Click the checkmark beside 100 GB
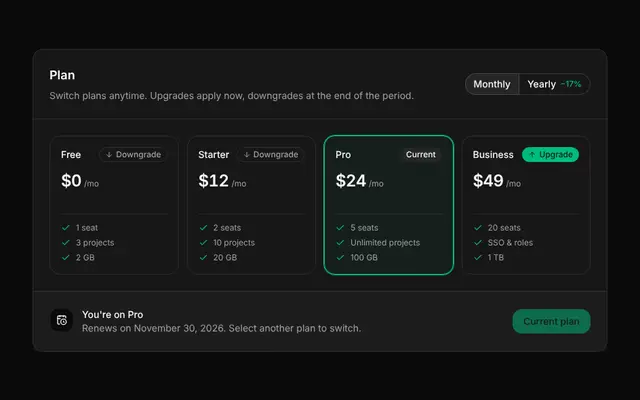Image resolution: width=640 pixels, height=400 pixels. (340, 258)
